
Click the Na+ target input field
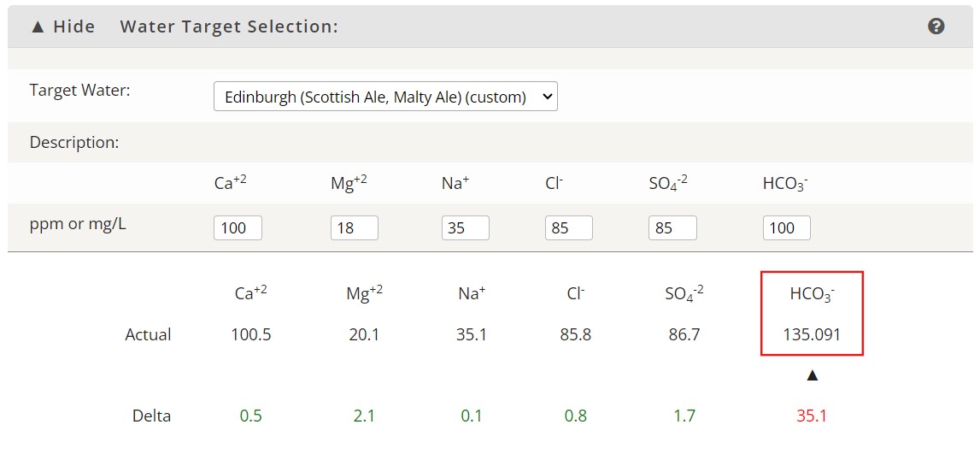(466, 227)
